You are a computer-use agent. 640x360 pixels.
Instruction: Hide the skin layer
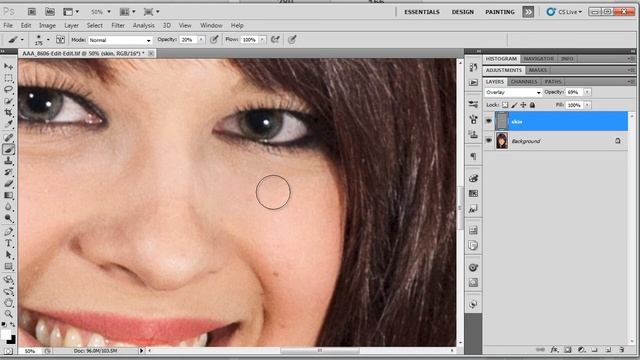(489, 121)
